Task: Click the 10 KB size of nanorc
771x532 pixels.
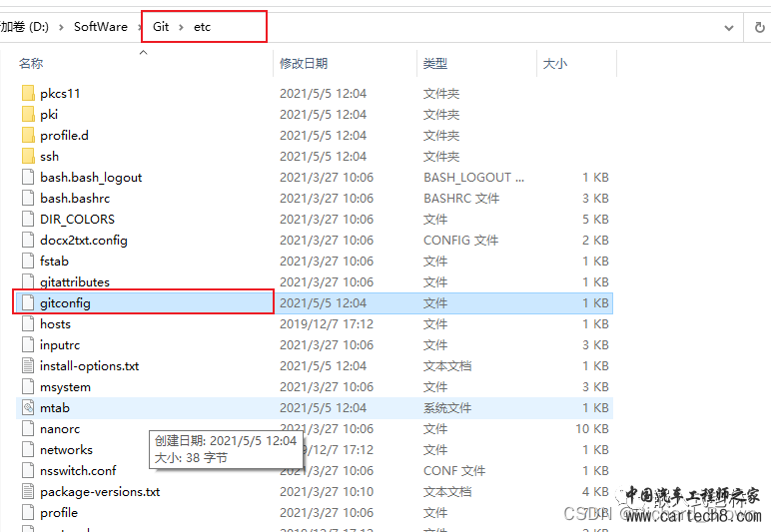Action: (x=592, y=429)
